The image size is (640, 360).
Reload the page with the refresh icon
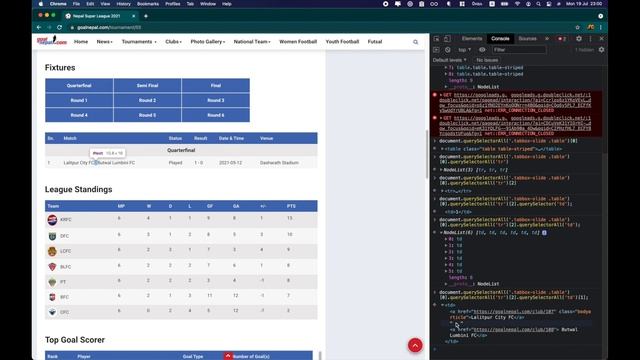[60, 27]
